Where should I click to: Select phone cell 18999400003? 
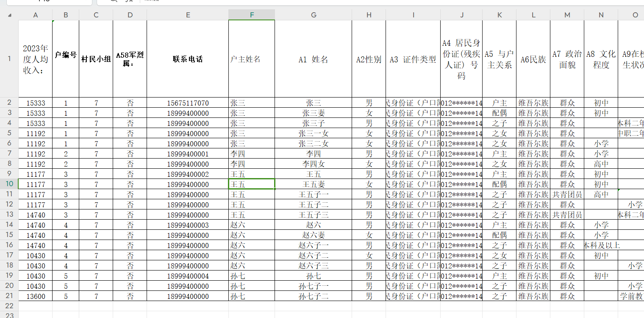coord(188,225)
